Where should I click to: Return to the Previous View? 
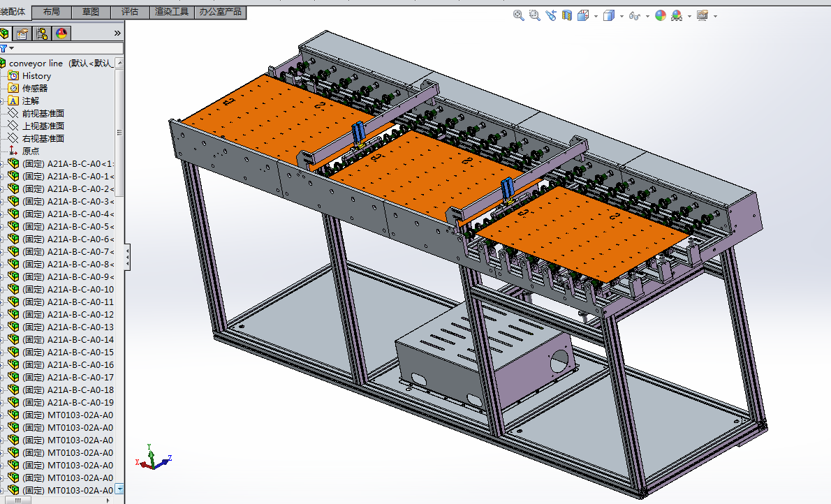pos(551,16)
